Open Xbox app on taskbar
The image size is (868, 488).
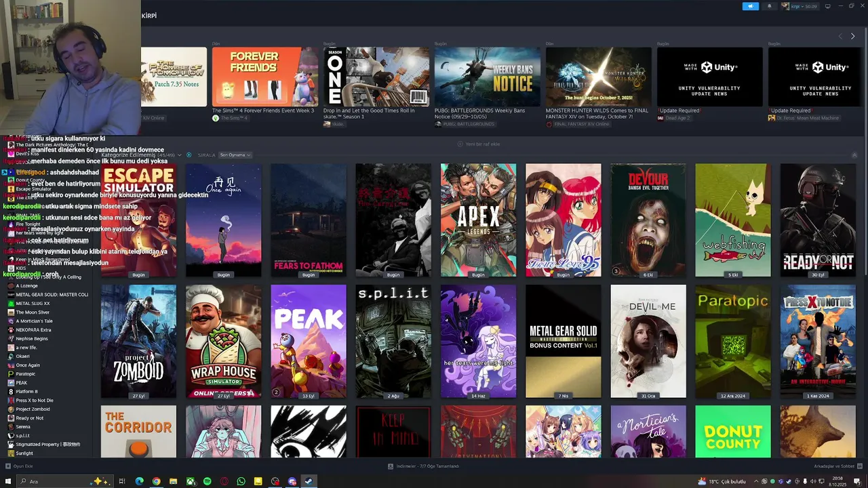coord(191,481)
